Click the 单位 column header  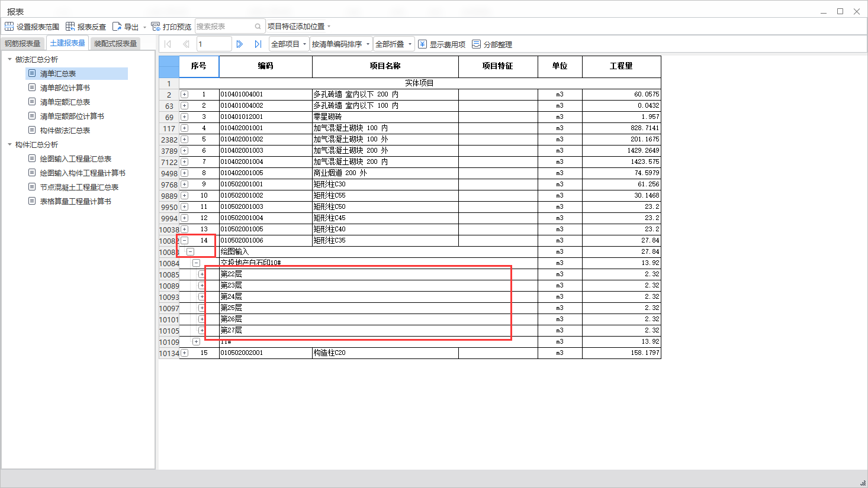coord(560,66)
